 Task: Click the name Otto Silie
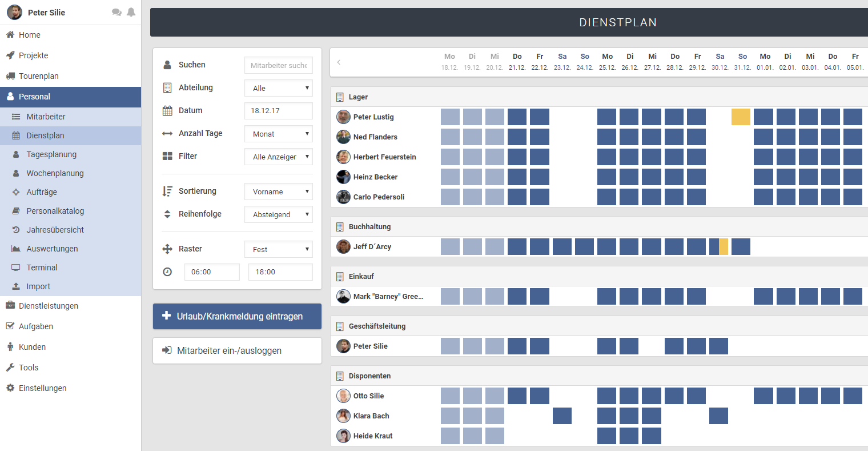[x=368, y=396]
